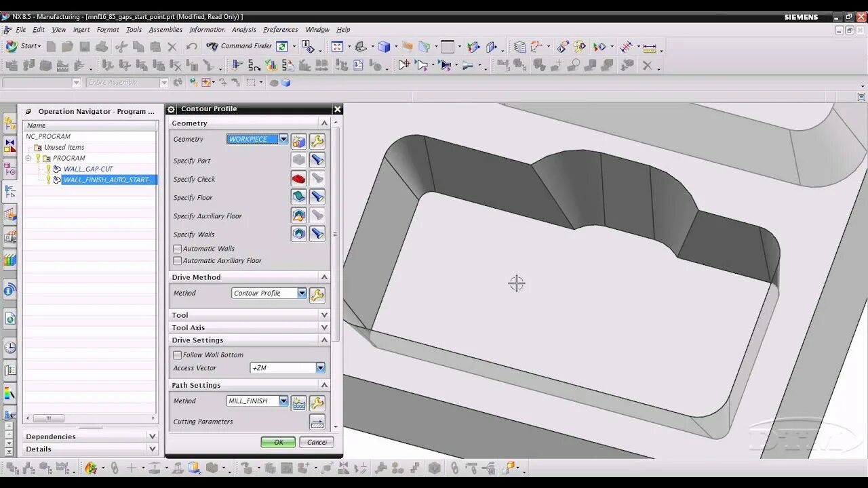This screenshot has height=488, width=868.
Task: Click the Undo arrow icon
Action: pyautogui.click(x=192, y=47)
